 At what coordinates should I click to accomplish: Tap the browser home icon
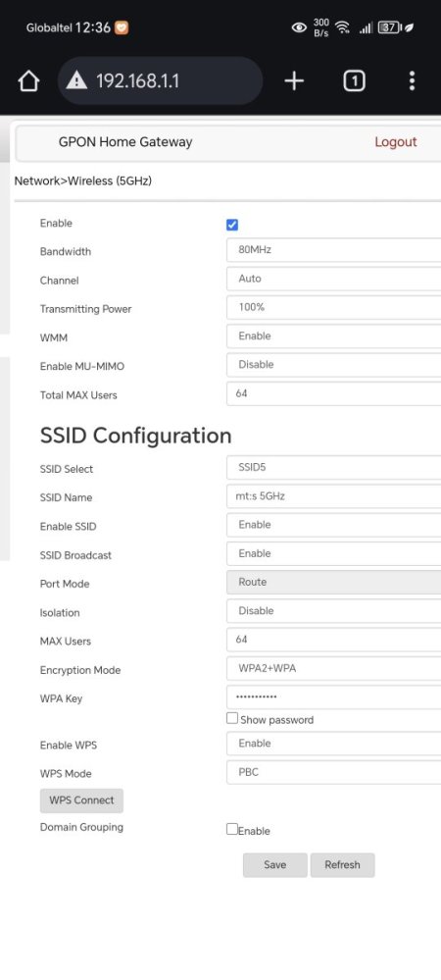[28, 81]
